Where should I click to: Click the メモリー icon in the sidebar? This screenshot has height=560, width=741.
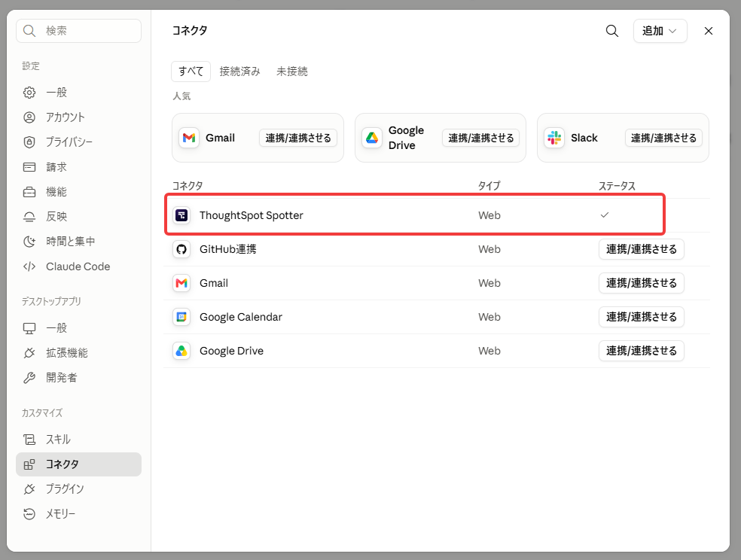click(x=29, y=514)
